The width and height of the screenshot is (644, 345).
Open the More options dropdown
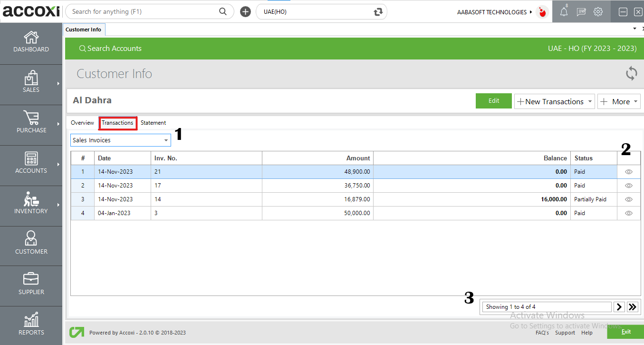(x=619, y=101)
